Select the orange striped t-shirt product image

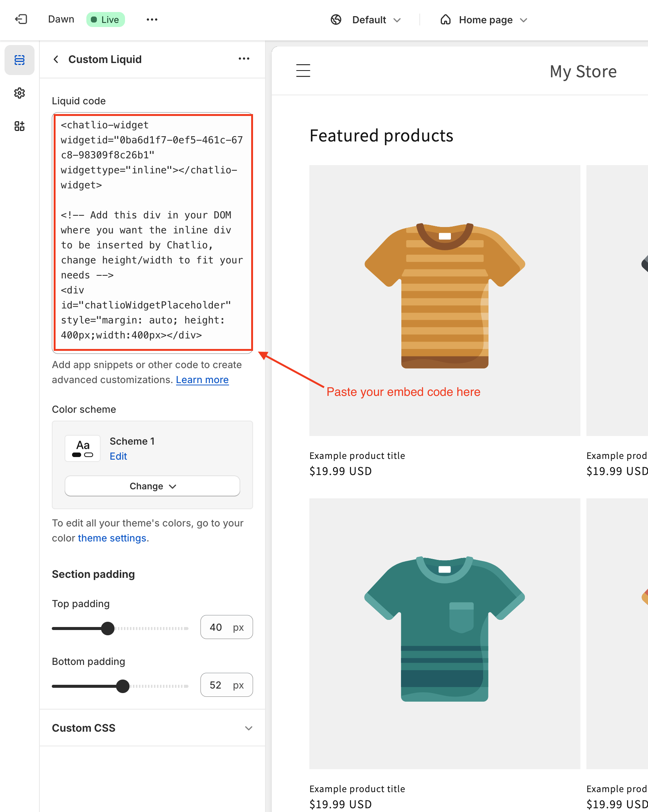(x=445, y=300)
